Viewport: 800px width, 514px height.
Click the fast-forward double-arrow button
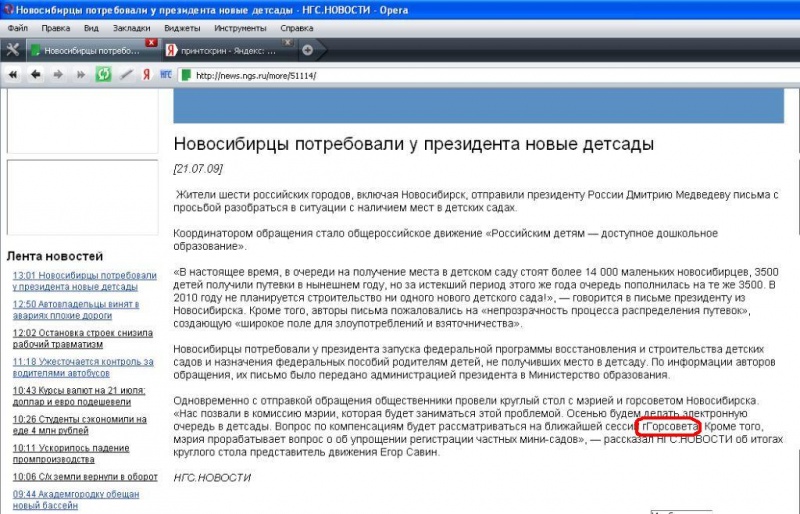coord(81,75)
